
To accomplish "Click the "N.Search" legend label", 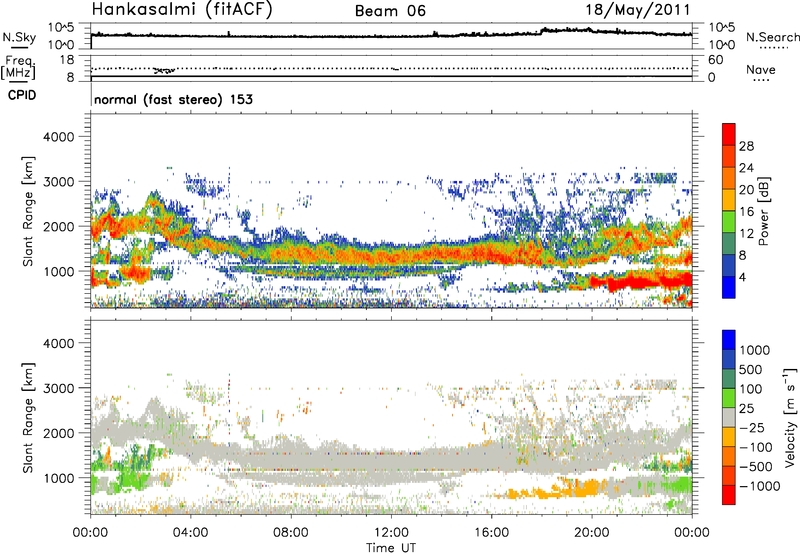I will [x=772, y=37].
